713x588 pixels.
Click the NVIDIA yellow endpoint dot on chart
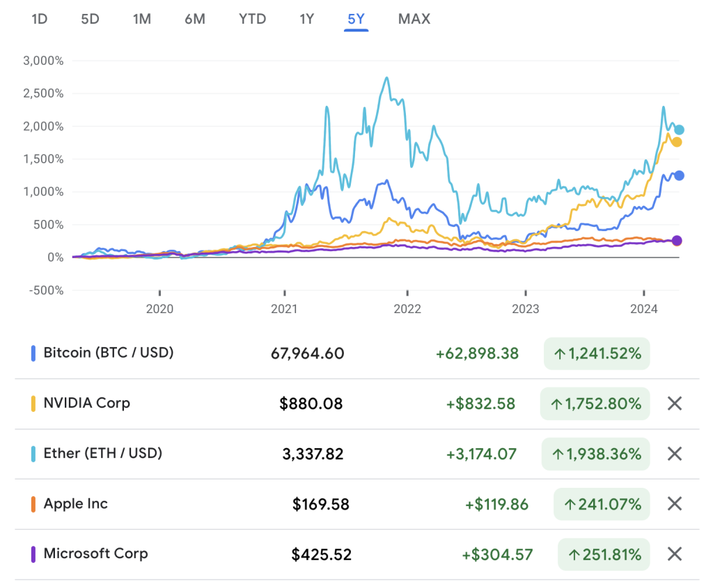point(676,142)
